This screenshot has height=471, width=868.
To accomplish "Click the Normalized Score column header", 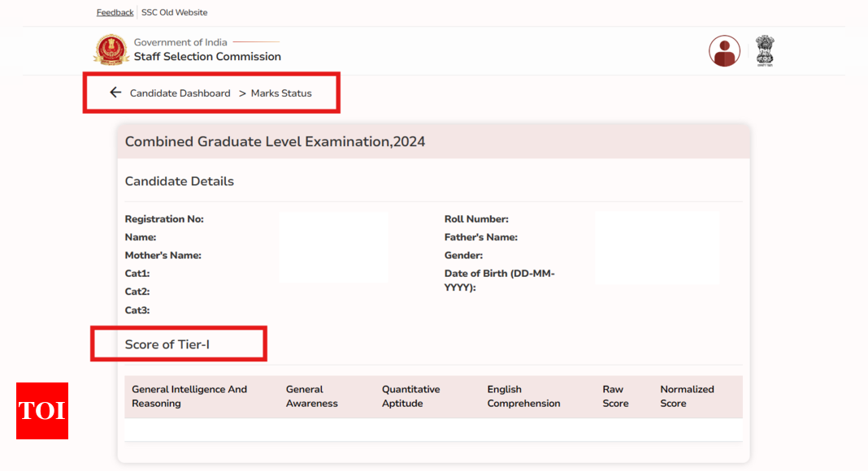I will point(687,396).
